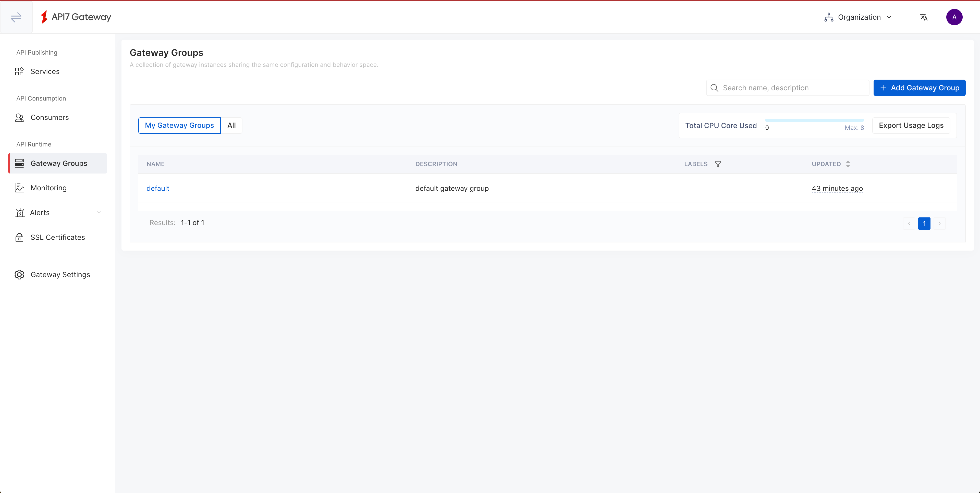Select the My Gateway Groups tab
The image size is (980, 493).
pos(179,125)
